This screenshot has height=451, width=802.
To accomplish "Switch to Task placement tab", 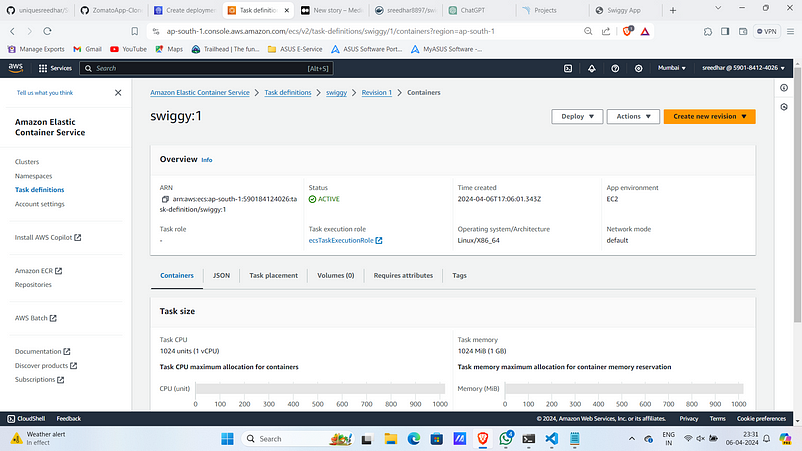I will click(274, 276).
